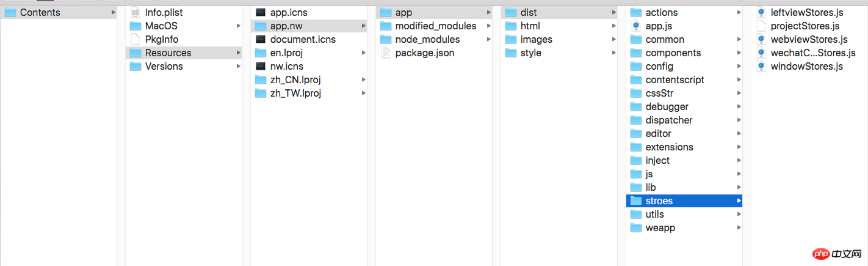Expand the zh_CN.lproj disclosure arrow
Image resolution: width=868 pixels, height=266 pixels.
364,79
